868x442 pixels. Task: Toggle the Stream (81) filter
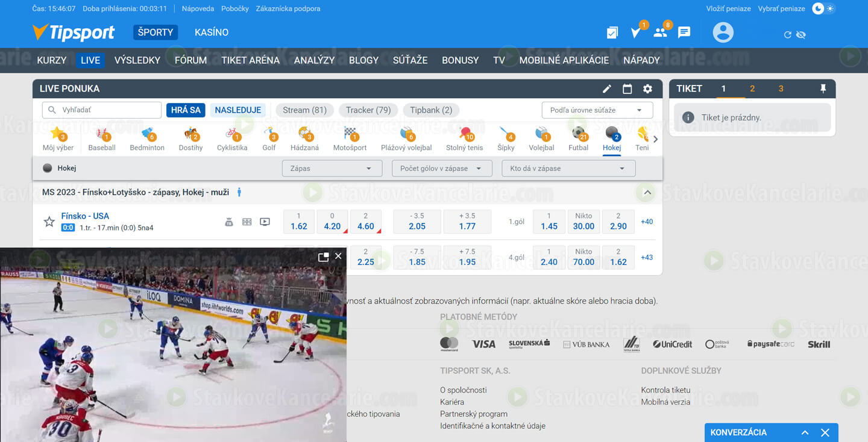304,110
